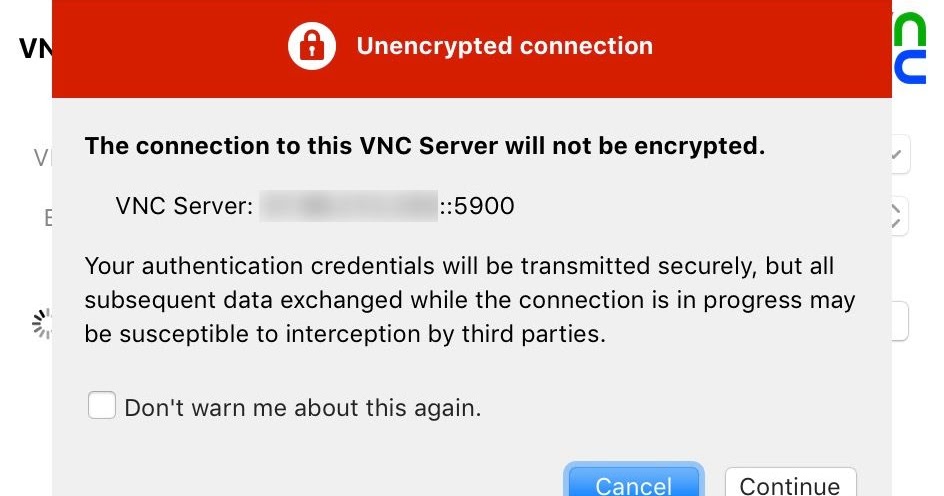Click the ::5900 port number
Screen dimensions: 944x496
click(x=477, y=206)
